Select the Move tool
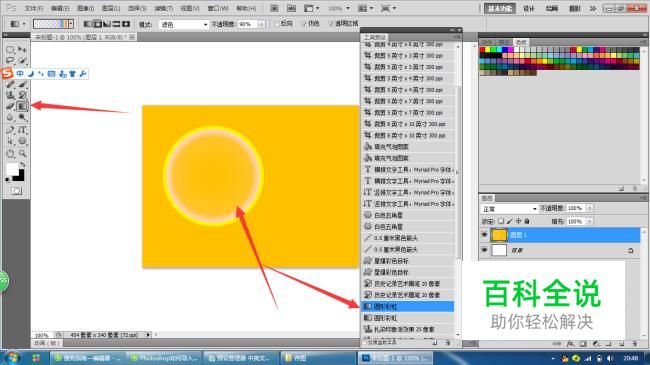This screenshot has width=650, height=365. click(22, 50)
